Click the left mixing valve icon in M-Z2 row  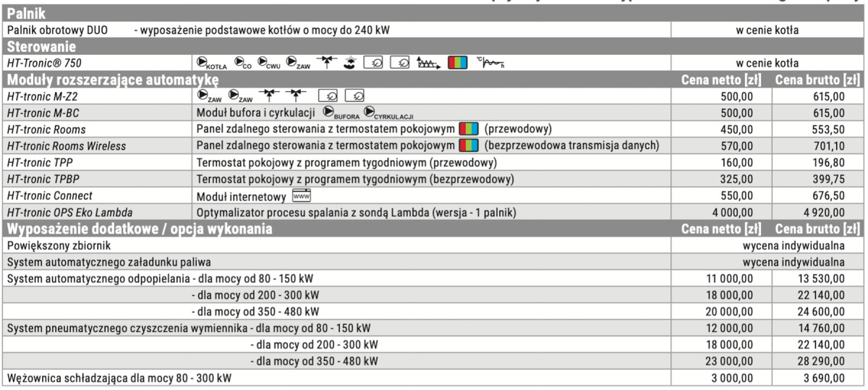(x=269, y=95)
